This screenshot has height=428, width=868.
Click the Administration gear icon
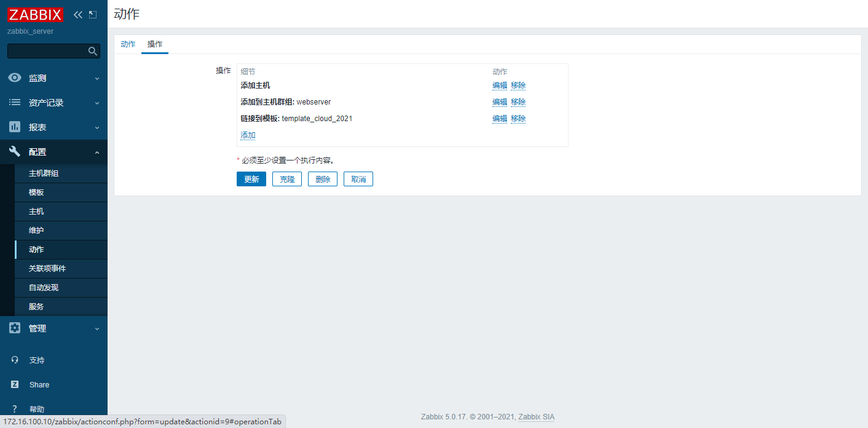(15, 328)
